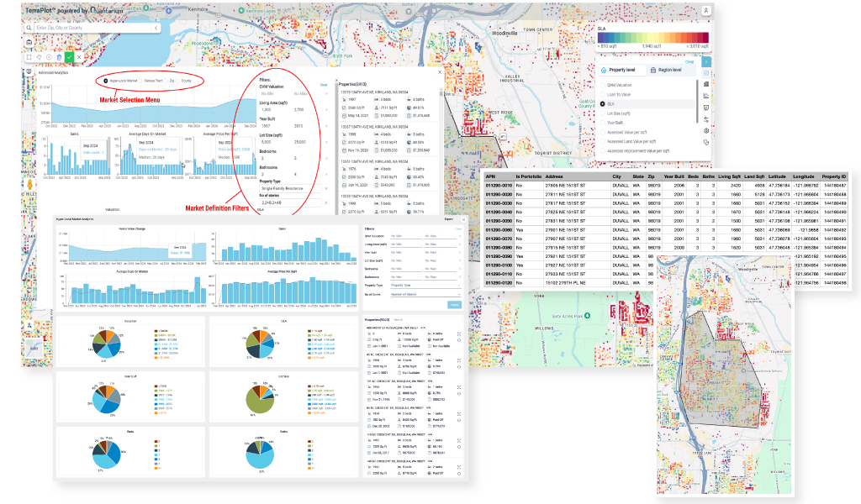Open the portfolio icon below the search bar

(29, 42)
